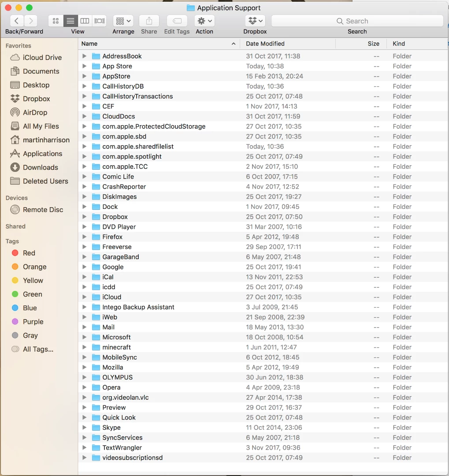Expand the Firefox folder triangle

coord(85,237)
